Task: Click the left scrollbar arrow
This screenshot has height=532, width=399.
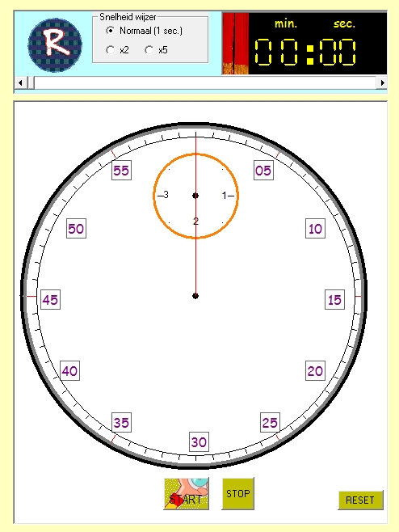Action: pos(21,82)
